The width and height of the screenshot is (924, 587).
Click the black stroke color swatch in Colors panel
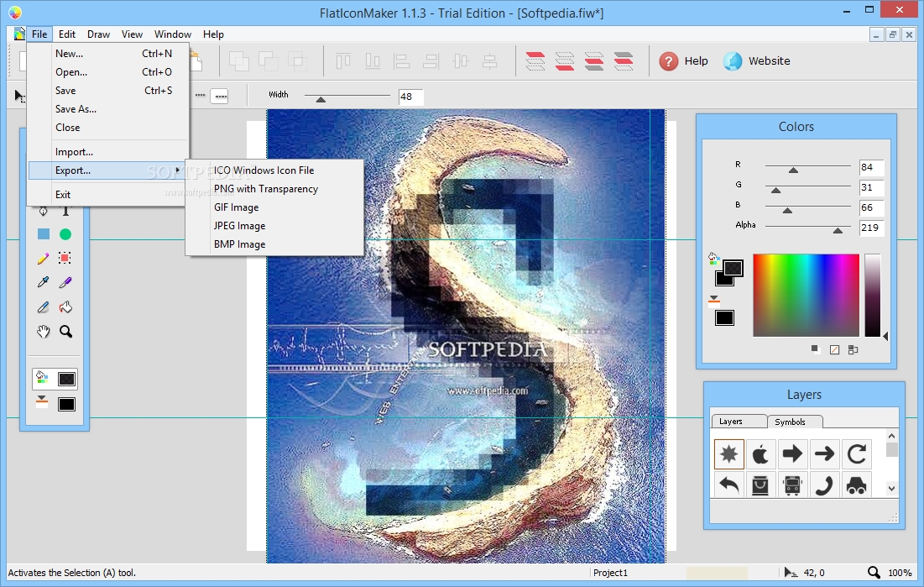pyautogui.click(x=724, y=318)
